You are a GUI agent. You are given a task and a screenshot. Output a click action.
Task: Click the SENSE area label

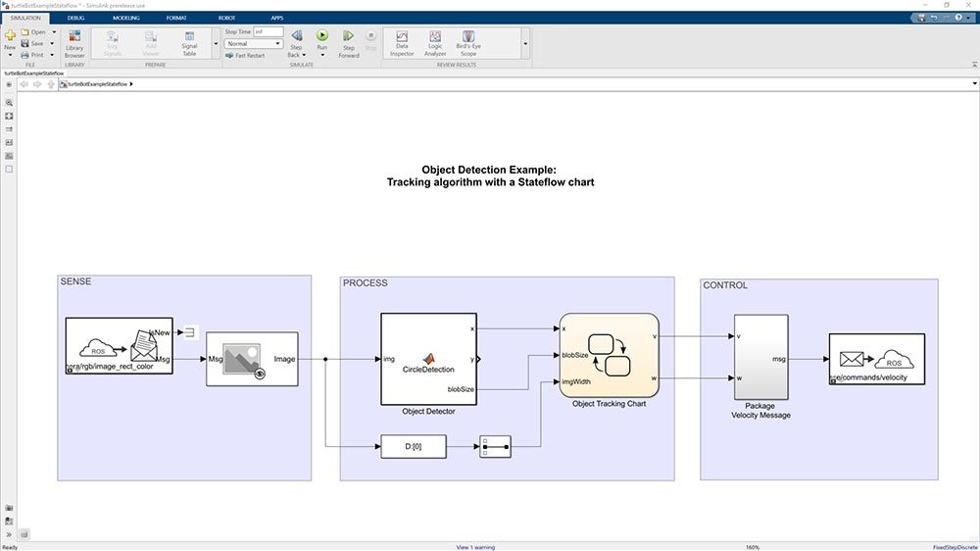coord(75,281)
